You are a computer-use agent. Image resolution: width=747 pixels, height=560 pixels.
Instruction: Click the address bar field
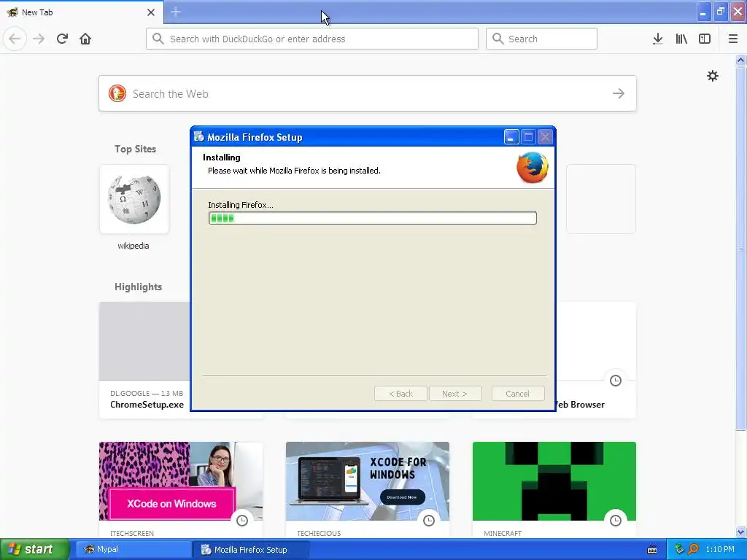point(312,39)
